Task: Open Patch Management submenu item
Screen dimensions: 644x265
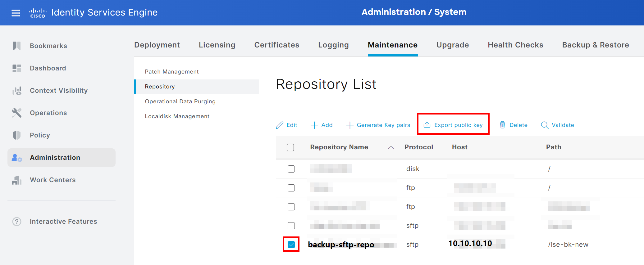Action: pyautogui.click(x=171, y=72)
